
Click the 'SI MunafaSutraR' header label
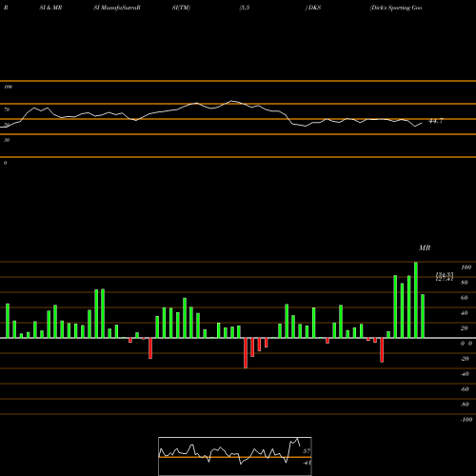click(117, 8)
